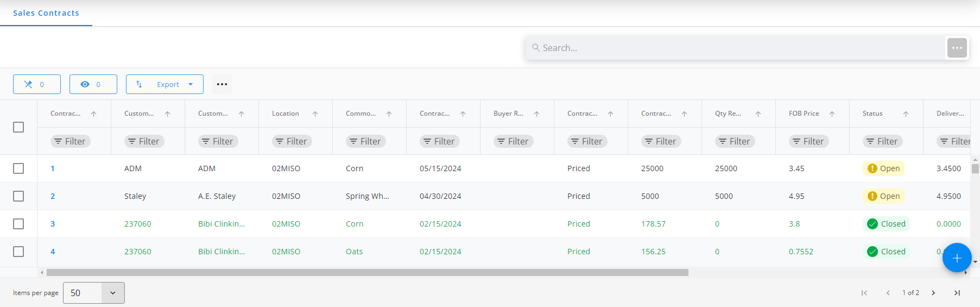980x307 pixels.
Task: Click the Open status badge for ADM row
Action: (x=883, y=168)
